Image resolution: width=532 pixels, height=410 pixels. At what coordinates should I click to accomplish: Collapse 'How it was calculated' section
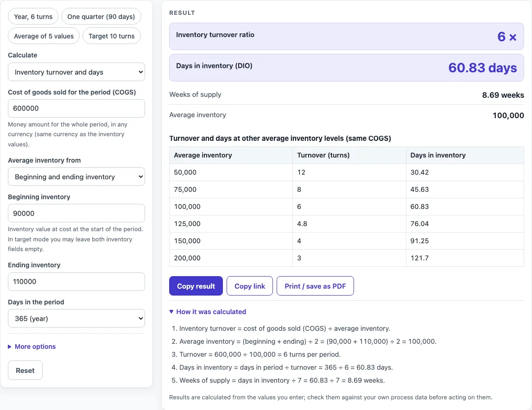[208, 312]
